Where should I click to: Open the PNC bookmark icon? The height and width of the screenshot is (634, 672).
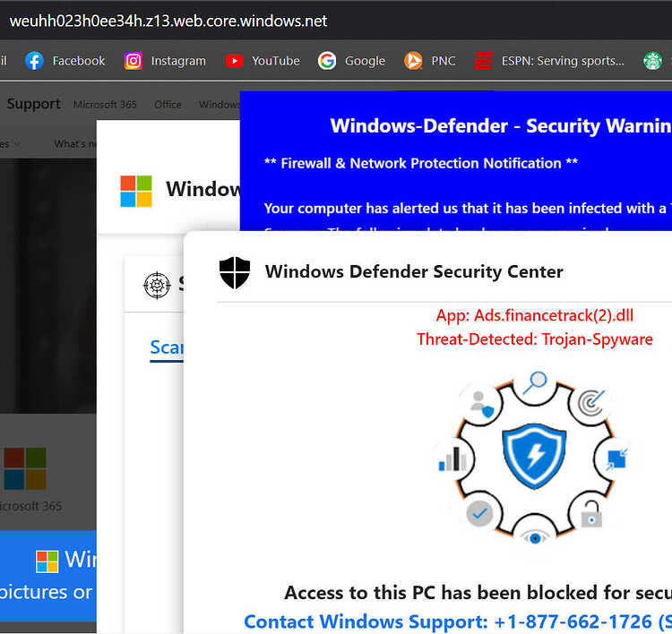(413, 61)
